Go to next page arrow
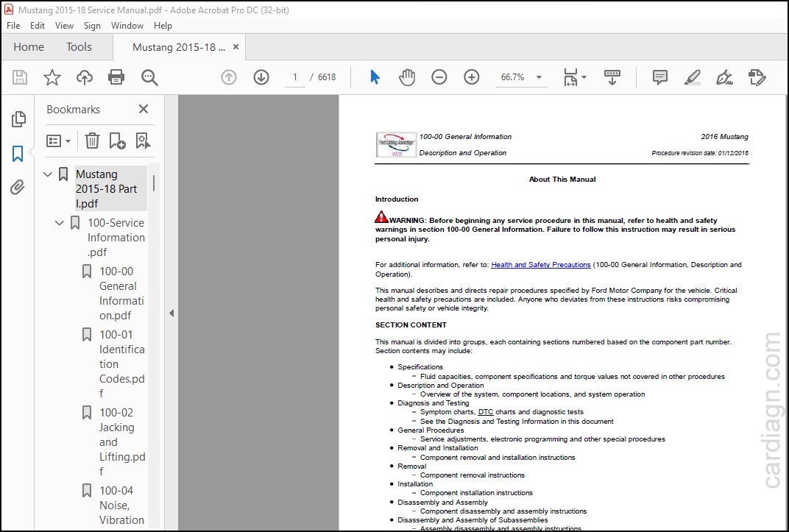Viewport: 789px width, 532px height. (261, 77)
